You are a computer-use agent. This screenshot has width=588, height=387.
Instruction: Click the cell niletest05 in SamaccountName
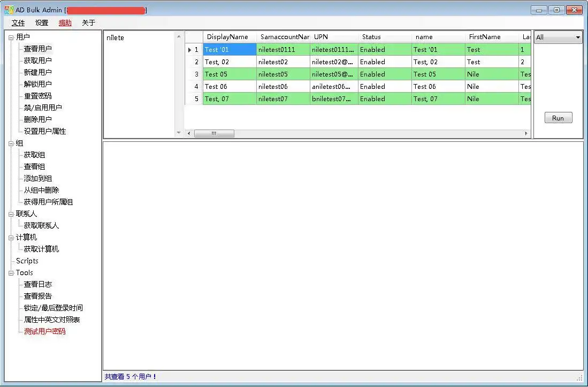283,74
